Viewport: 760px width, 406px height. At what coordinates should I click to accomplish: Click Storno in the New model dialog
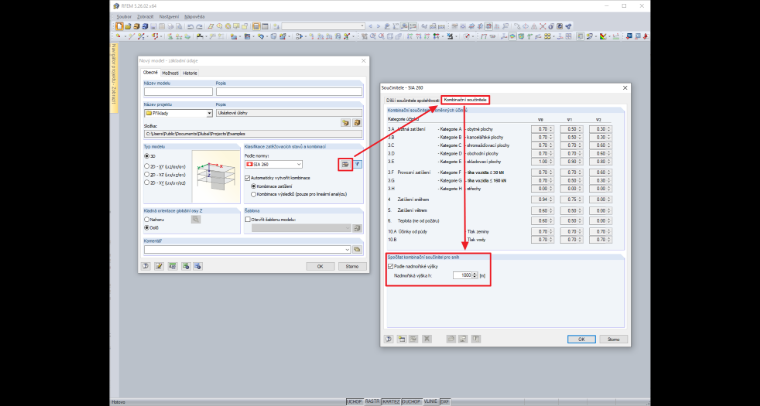(x=352, y=266)
